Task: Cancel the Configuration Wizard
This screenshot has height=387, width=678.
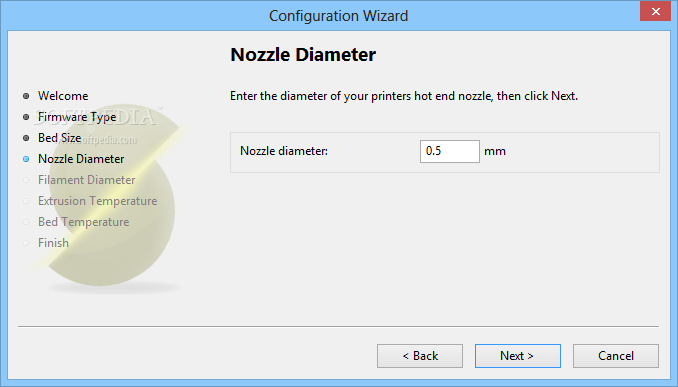Action: click(x=616, y=356)
